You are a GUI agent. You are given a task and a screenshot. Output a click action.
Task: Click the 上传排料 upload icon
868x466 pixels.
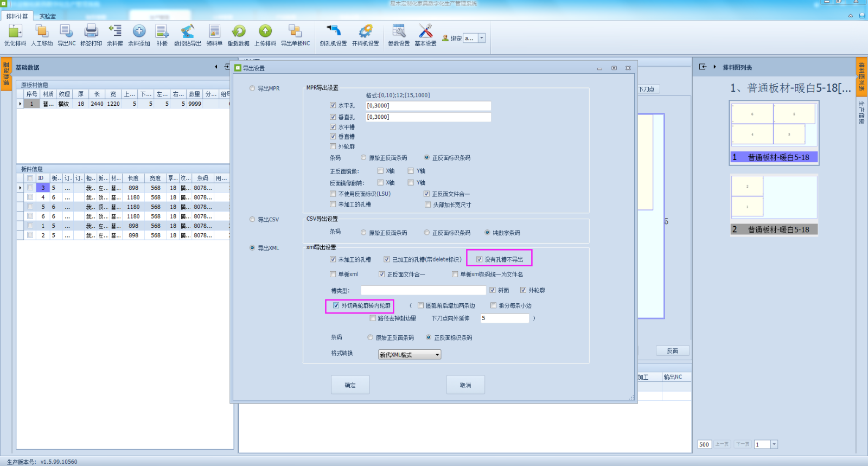tap(265, 31)
